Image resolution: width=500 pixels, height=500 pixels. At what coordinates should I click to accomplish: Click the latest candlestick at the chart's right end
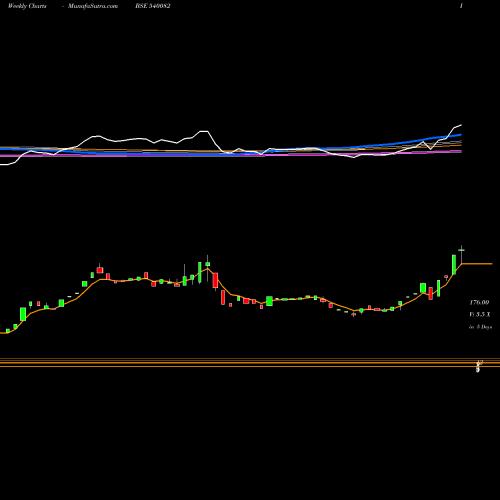tap(462, 254)
